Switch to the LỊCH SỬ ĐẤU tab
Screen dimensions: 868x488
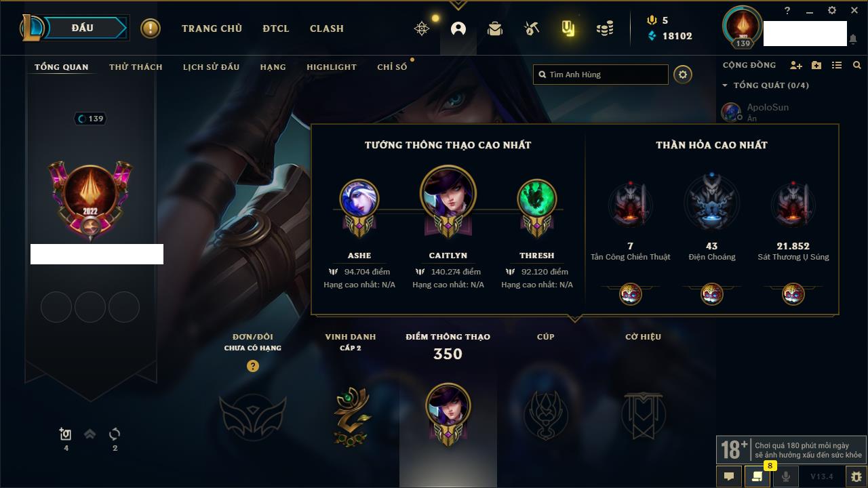click(211, 66)
